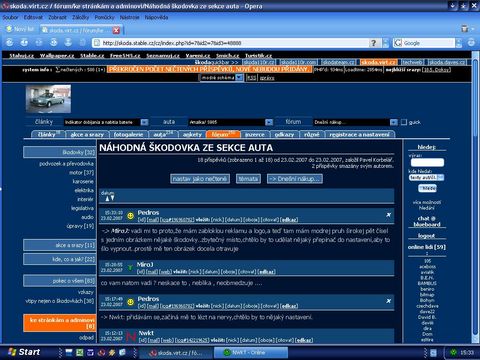Screen dimensions: 480x360
Task: Open the Záložky menu
Action: pos(80,17)
